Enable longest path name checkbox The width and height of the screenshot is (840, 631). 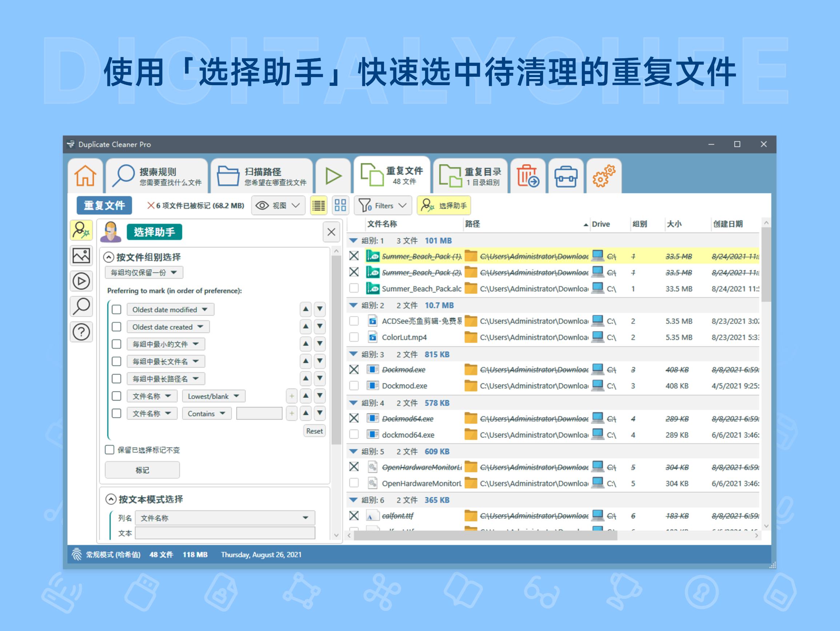pos(117,378)
